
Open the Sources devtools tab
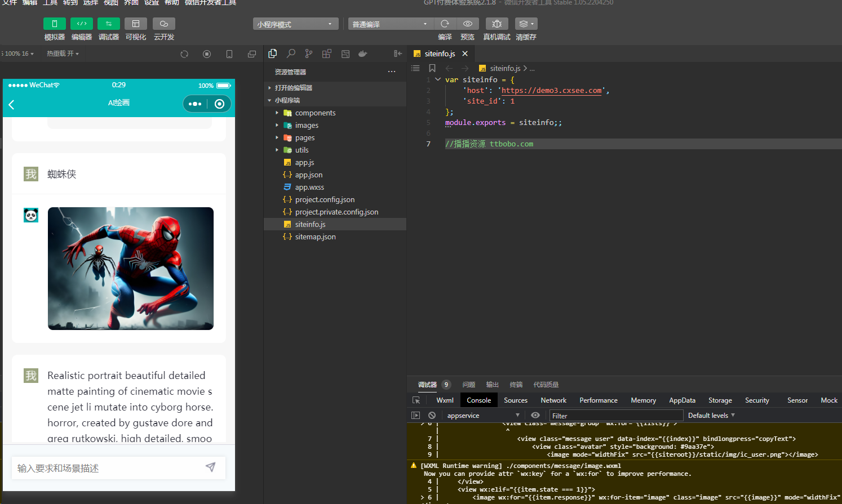click(516, 400)
